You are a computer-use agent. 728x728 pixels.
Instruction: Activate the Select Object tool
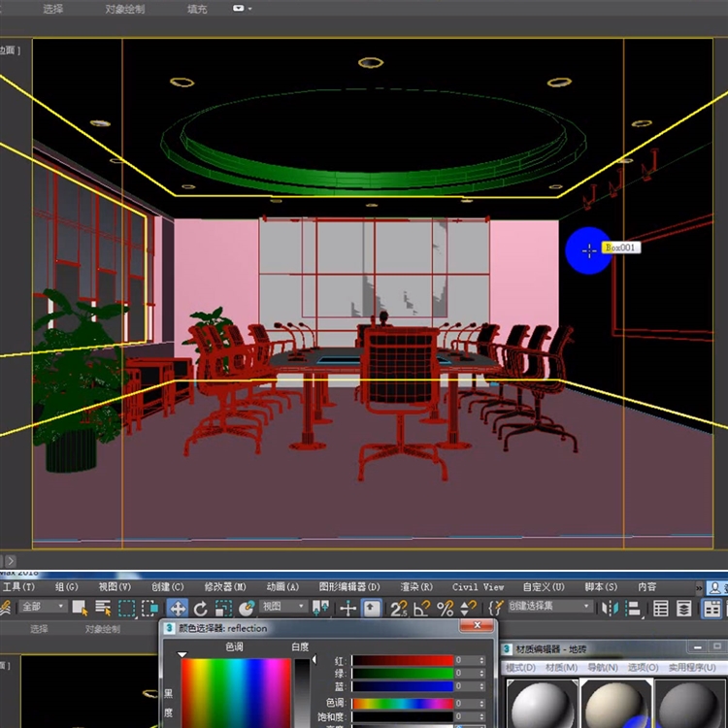tap(80, 609)
